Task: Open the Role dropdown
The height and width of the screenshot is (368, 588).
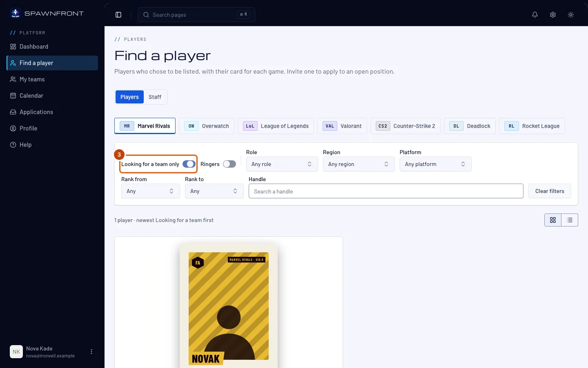Action: [282, 164]
